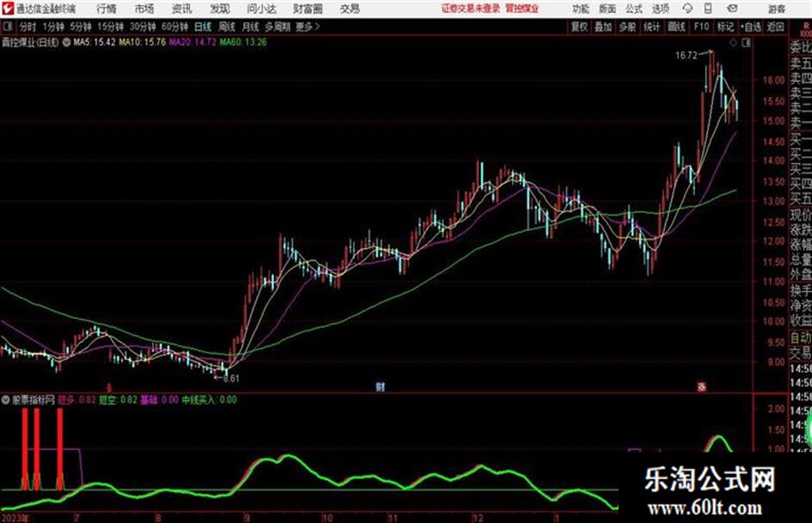Open the F10 company info button
The image size is (812, 523).
coord(702,27)
